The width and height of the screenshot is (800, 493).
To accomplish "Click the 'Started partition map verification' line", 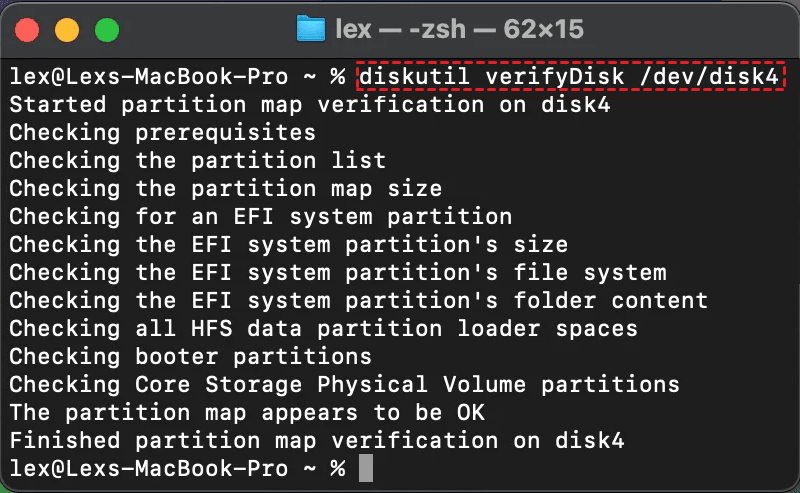I will tap(310, 104).
